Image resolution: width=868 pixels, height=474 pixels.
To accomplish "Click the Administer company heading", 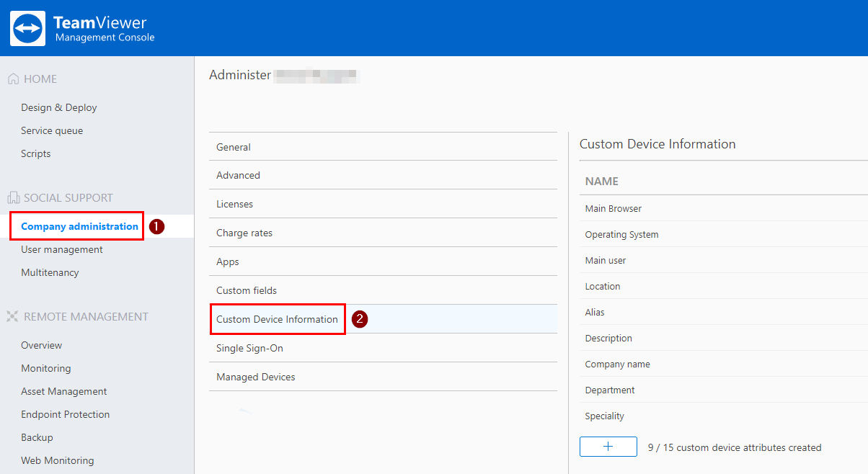I will click(x=283, y=75).
